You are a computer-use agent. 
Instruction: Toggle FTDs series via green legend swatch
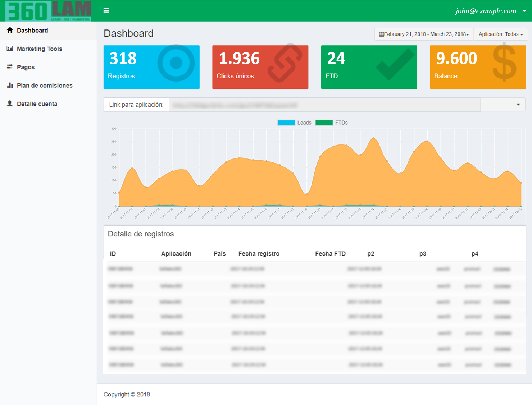324,123
